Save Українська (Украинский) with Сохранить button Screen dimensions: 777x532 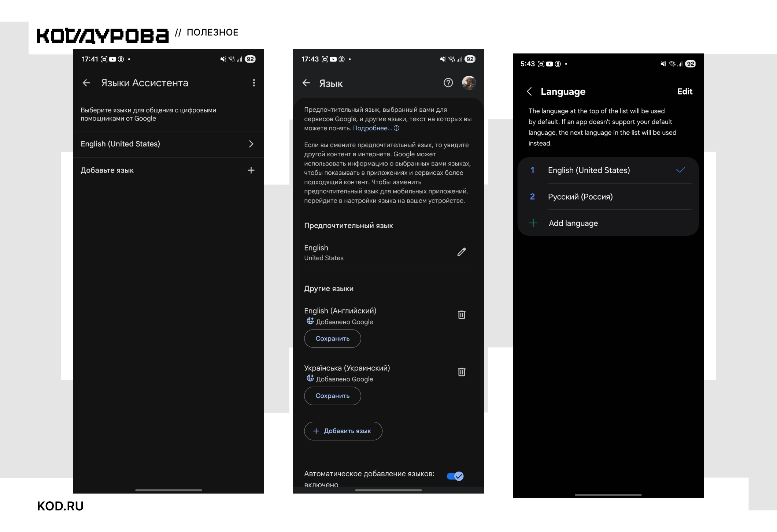333,396
